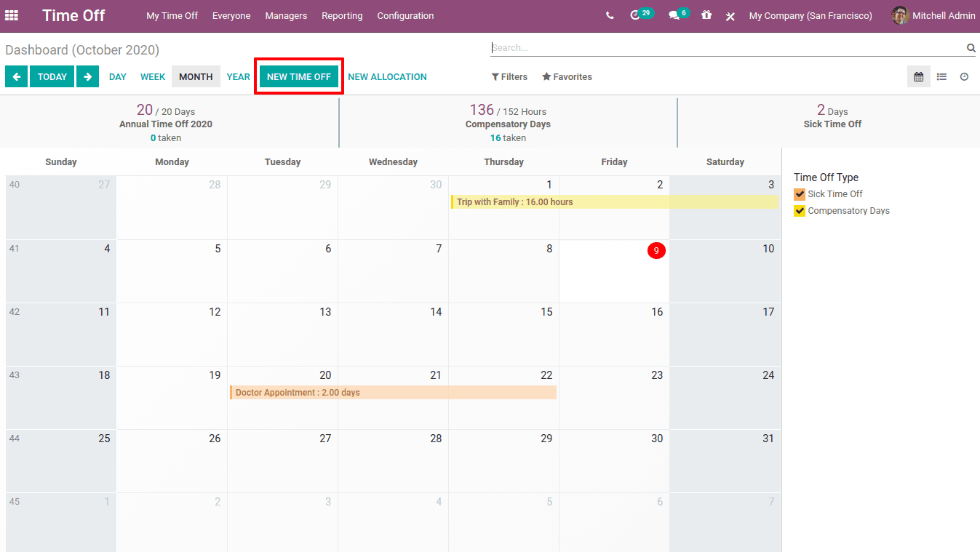
Task: Select day 26 in calendar
Action: click(x=215, y=439)
